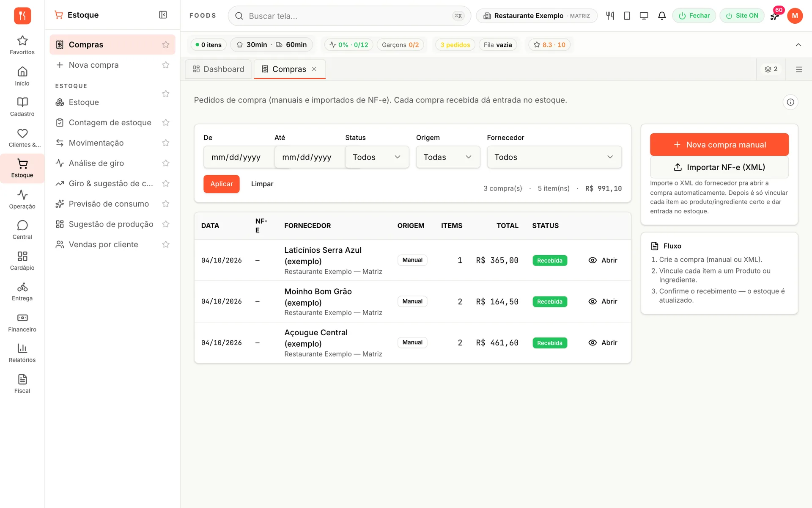Collapse the status bar chevron
Image resolution: width=812 pixels, height=508 pixels.
(798, 44)
